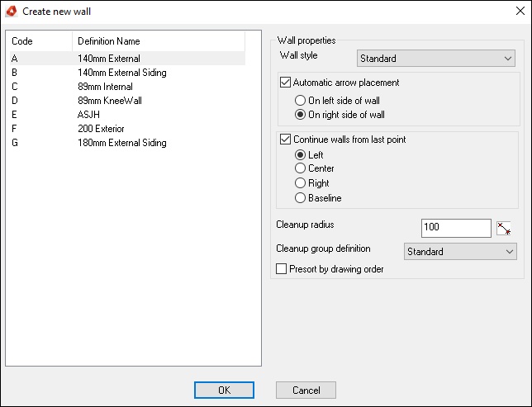Select row 140mm External Siding
This screenshot has width=532, height=407.
127,73
